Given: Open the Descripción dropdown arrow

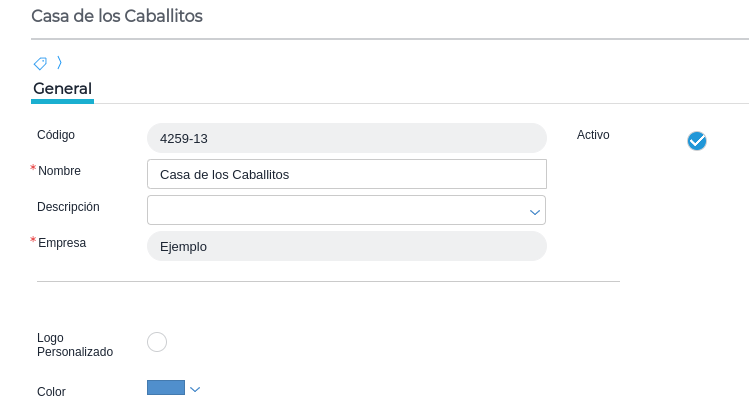Looking at the screenshot, I should click(x=535, y=211).
